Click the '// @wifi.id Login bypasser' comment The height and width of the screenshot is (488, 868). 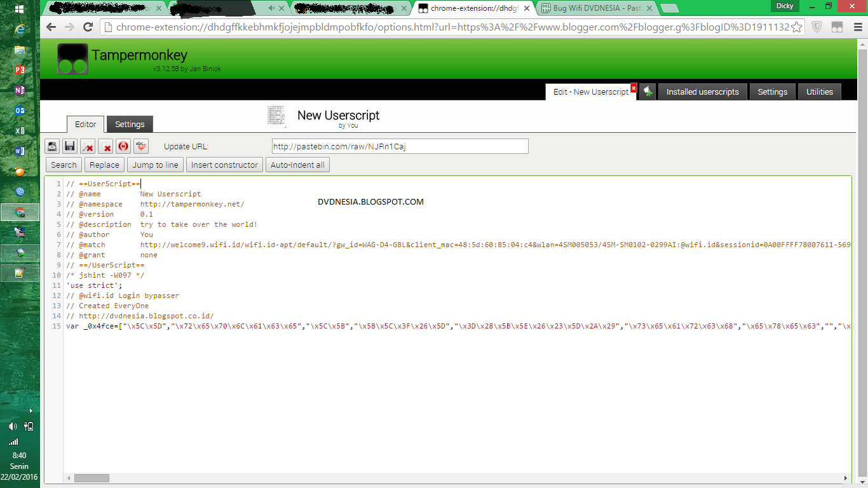pos(123,295)
